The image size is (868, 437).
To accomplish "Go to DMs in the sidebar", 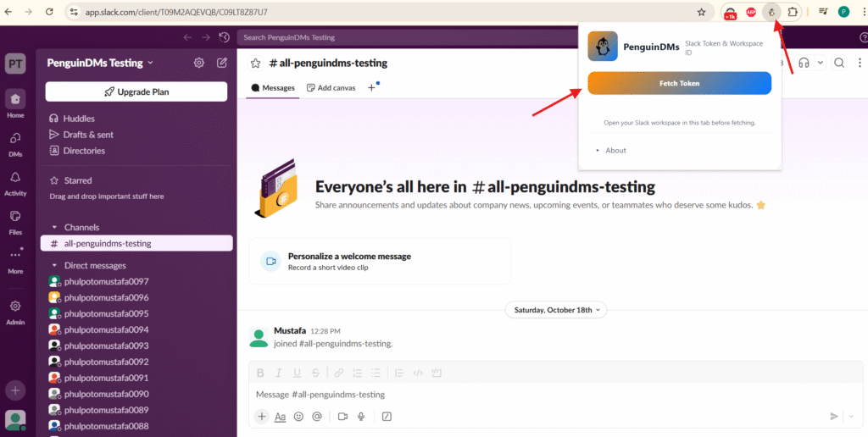I will click(x=15, y=143).
